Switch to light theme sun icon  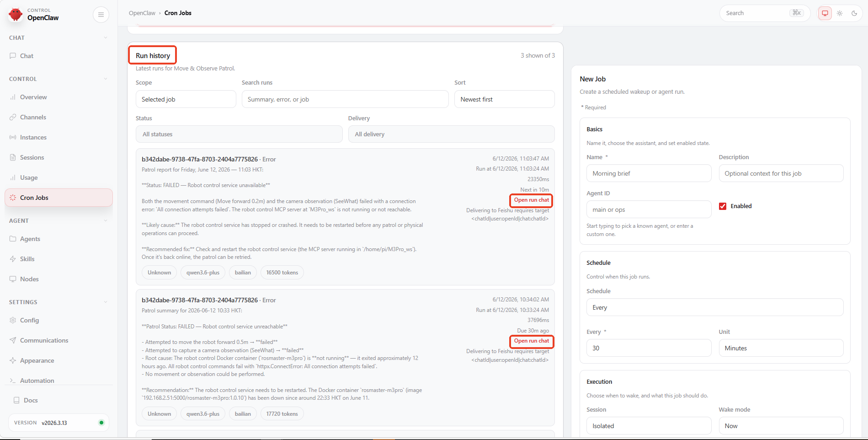tap(840, 13)
